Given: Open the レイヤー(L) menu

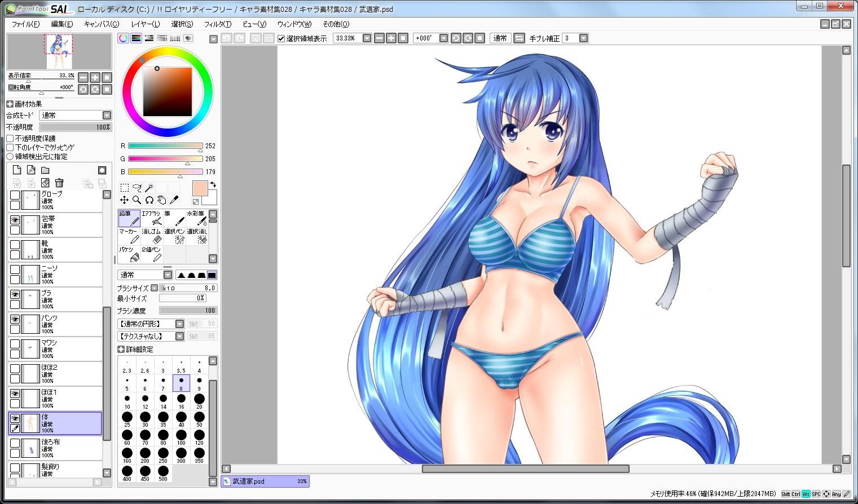Looking at the screenshot, I should (x=145, y=24).
